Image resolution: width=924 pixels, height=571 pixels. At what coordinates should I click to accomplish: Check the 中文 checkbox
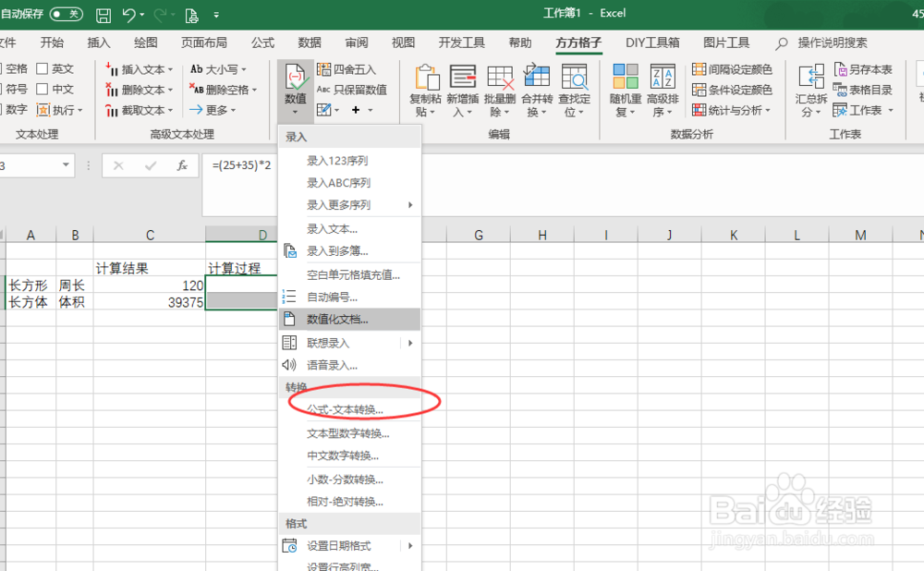(43, 89)
